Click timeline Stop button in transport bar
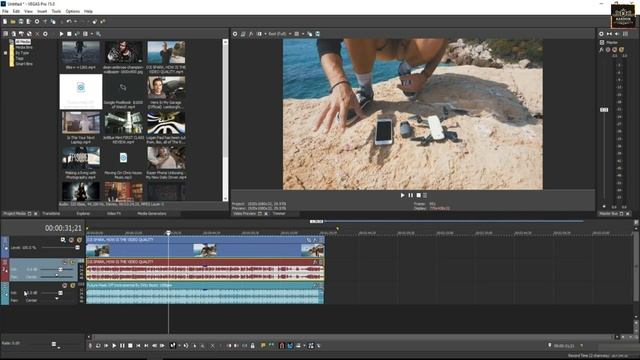Screen dimensions: 640x360 point(130,346)
